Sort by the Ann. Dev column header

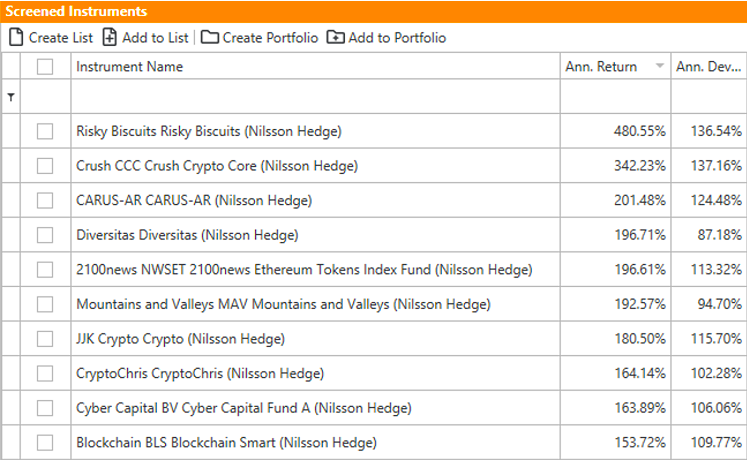click(x=709, y=67)
